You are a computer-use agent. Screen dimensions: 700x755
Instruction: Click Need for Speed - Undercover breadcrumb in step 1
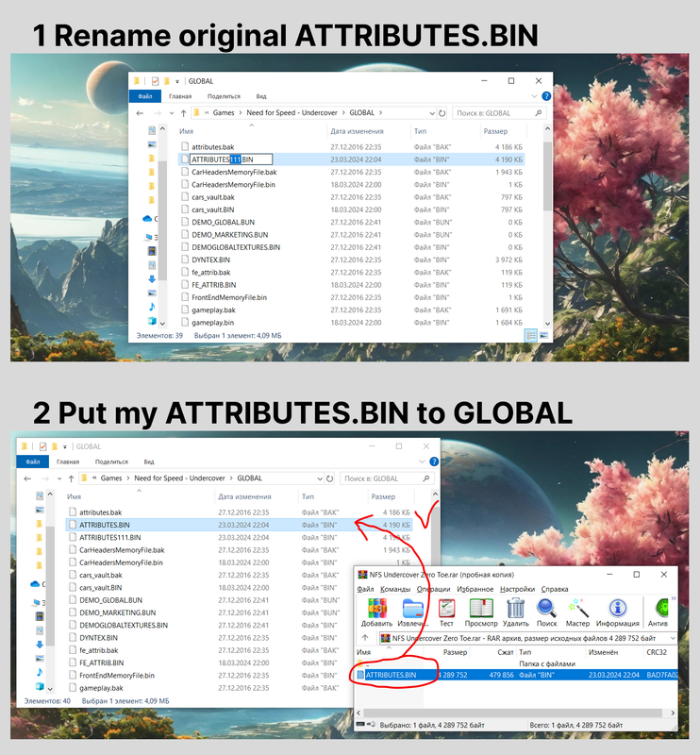[292, 112]
